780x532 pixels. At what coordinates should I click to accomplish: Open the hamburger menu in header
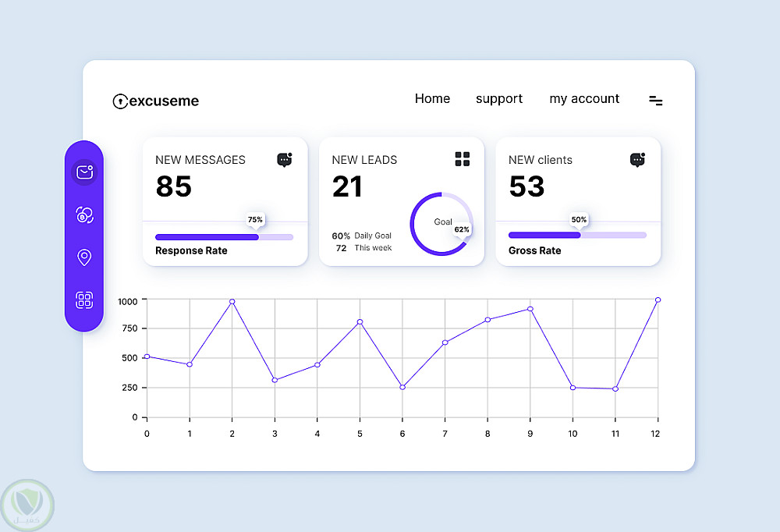pos(656,101)
